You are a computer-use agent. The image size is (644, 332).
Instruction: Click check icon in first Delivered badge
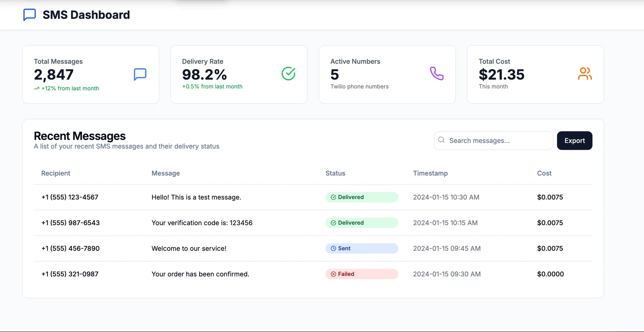pyautogui.click(x=333, y=197)
